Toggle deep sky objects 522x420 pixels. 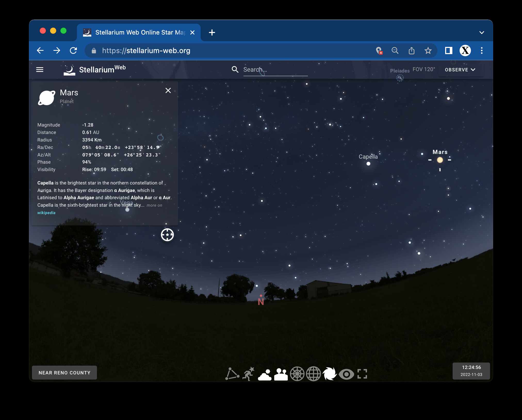330,374
